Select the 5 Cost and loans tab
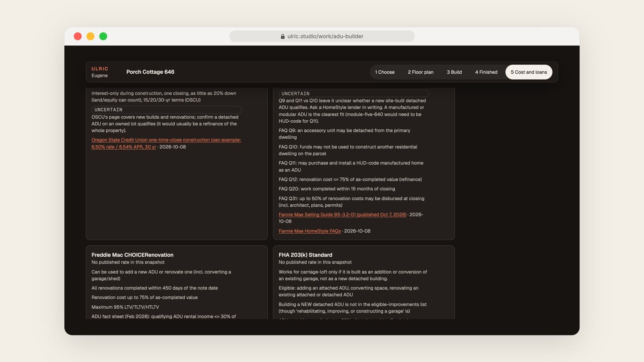The width and height of the screenshot is (644, 362). pos(529,72)
